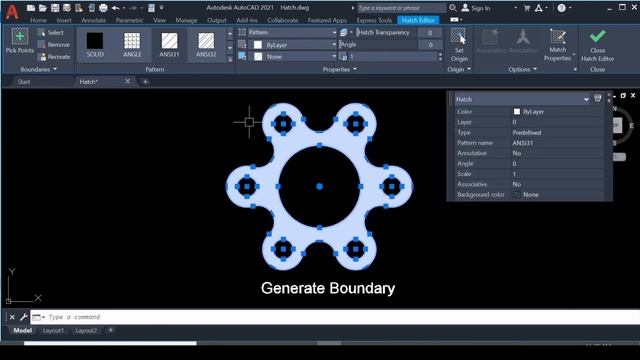Switch to the Layout2 tab
This screenshot has height=360, width=640.
pos(86,331)
